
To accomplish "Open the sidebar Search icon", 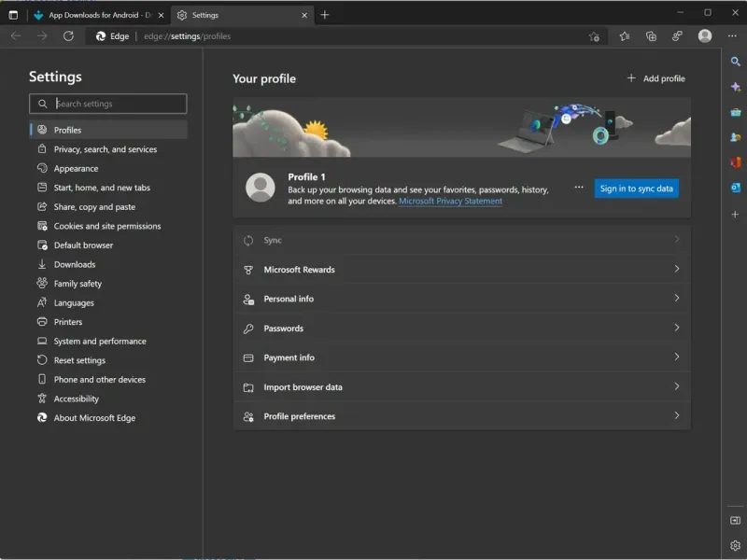I will pyautogui.click(x=735, y=62).
